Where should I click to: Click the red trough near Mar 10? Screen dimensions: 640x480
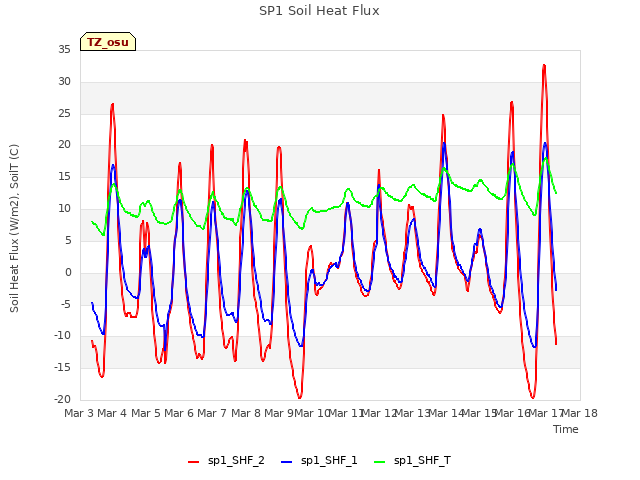pos(300,397)
